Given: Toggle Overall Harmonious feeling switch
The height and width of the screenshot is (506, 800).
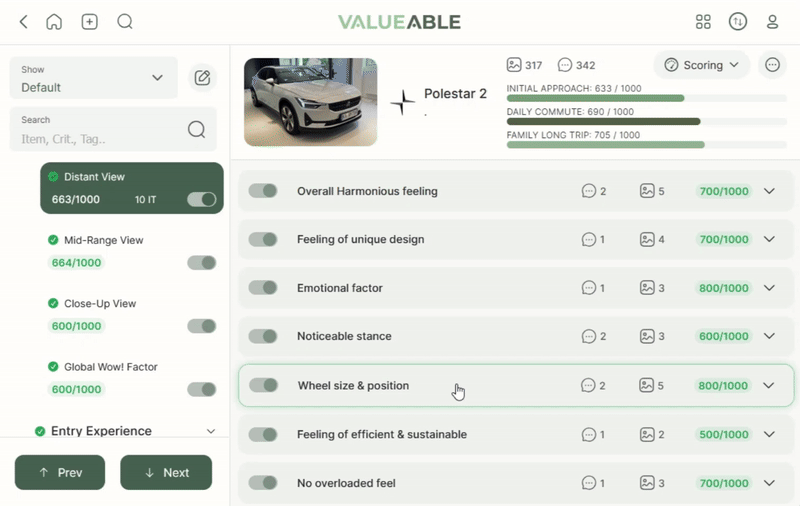Looking at the screenshot, I should point(263,191).
